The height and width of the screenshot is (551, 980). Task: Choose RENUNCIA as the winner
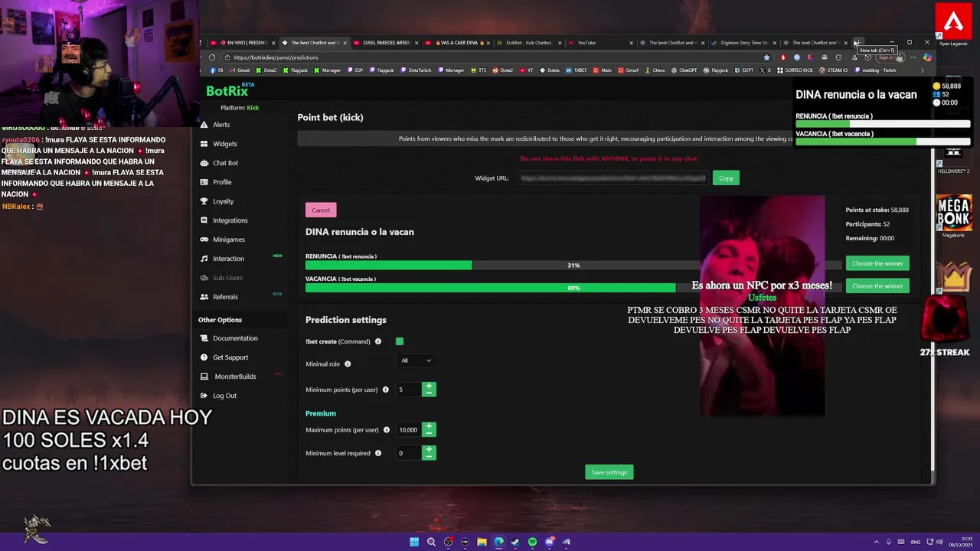[x=877, y=263]
